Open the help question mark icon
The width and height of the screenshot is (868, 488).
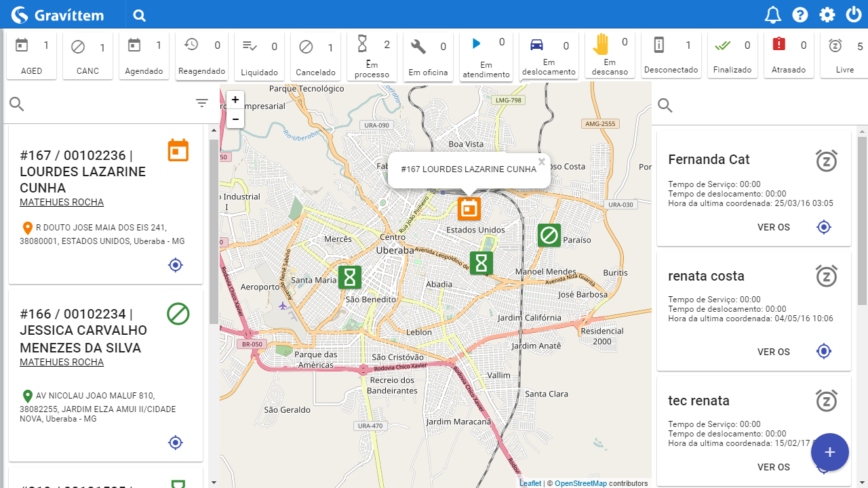pos(800,15)
